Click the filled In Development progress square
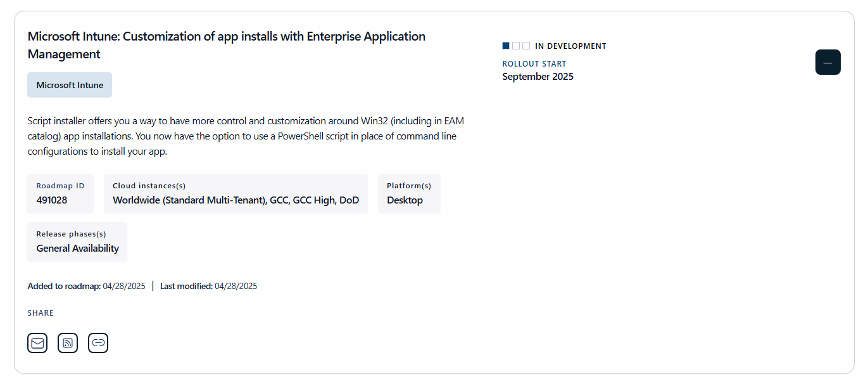The width and height of the screenshot is (868, 381). (506, 46)
